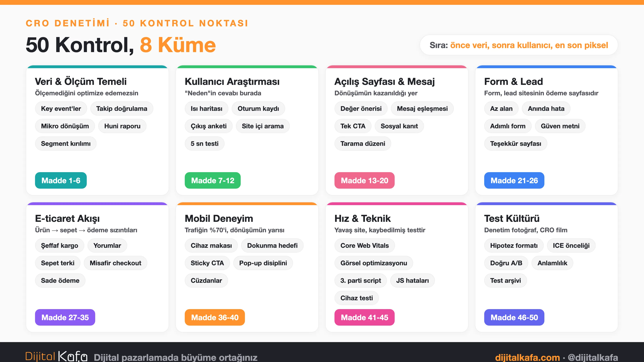Select the Segment kırılımı chip

tap(66, 143)
